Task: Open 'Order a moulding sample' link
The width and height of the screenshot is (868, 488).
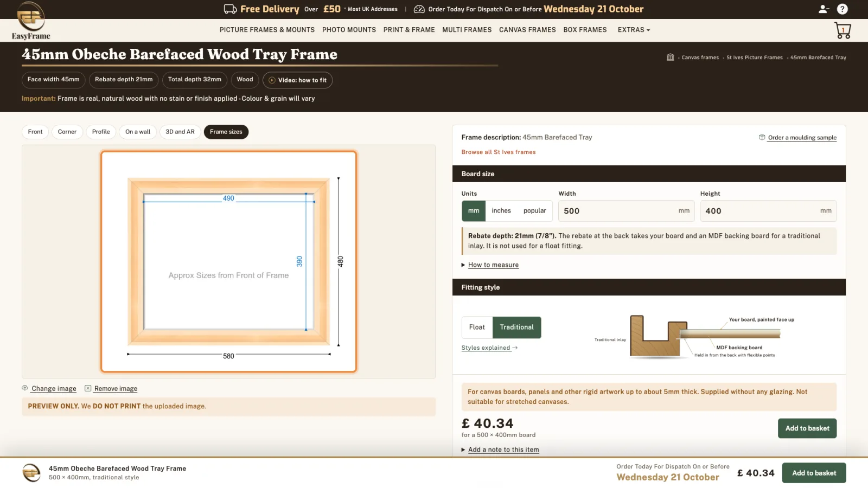Action: [797, 138]
